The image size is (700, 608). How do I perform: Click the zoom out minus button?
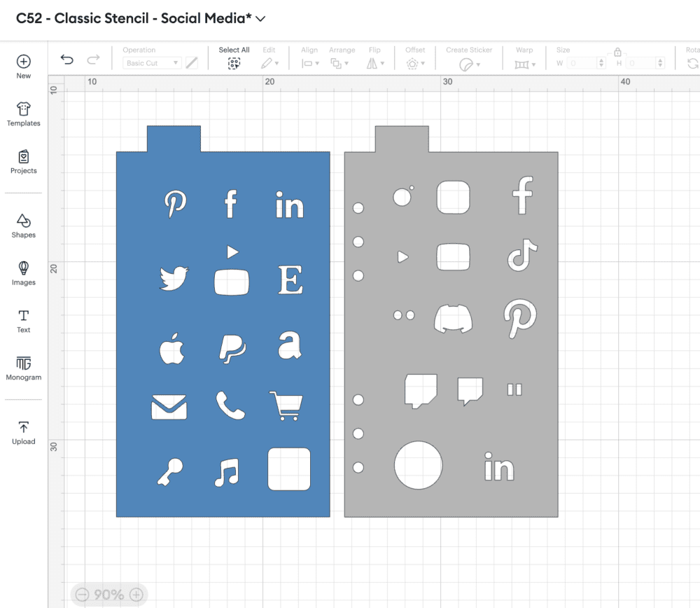(x=82, y=595)
